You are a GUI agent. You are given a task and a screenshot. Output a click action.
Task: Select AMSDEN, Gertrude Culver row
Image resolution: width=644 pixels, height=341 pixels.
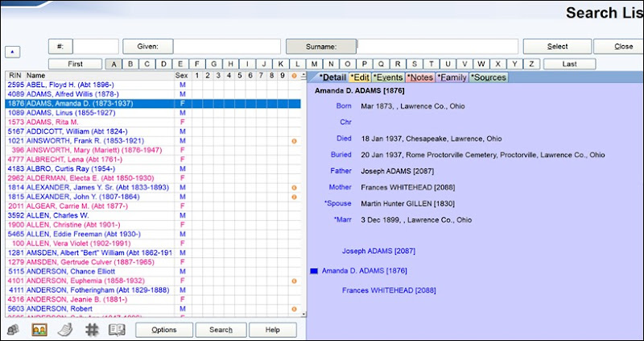153,263
